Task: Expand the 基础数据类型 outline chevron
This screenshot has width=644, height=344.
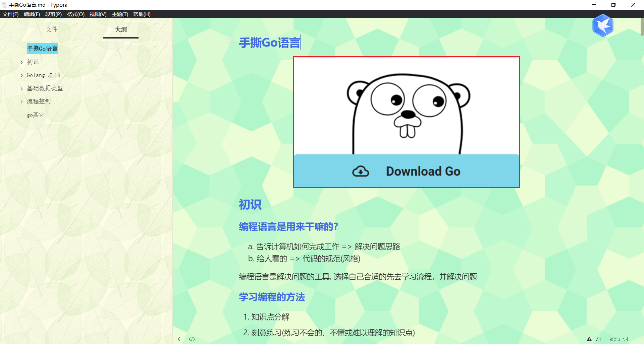Action: [22, 89]
